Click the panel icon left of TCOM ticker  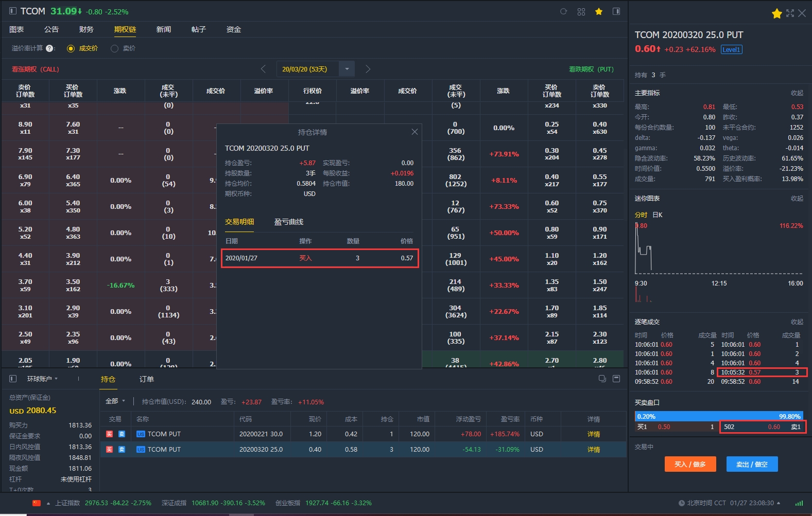tap(13, 11)
